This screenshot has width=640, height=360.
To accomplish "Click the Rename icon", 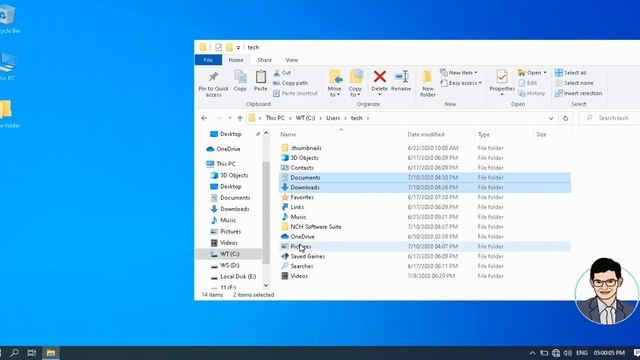I will 401,77.
